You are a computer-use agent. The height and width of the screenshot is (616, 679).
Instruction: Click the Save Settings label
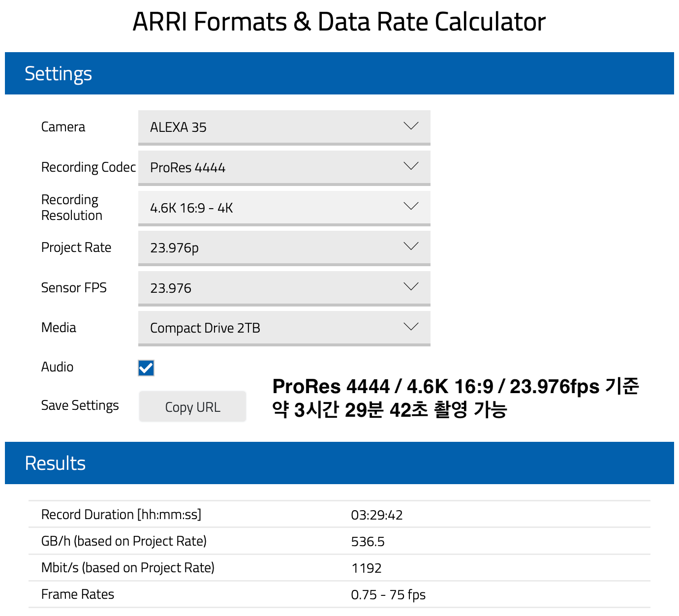pyautogui.click(x=80, y=405)
